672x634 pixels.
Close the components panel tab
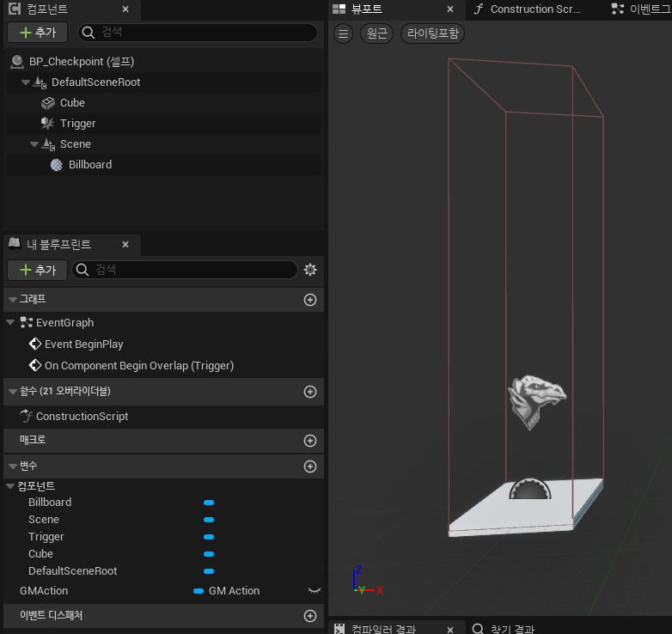125,9
